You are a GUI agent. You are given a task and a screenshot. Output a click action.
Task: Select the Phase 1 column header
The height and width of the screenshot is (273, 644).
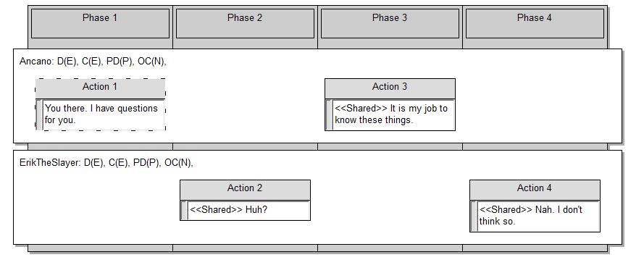click(100, 23)
